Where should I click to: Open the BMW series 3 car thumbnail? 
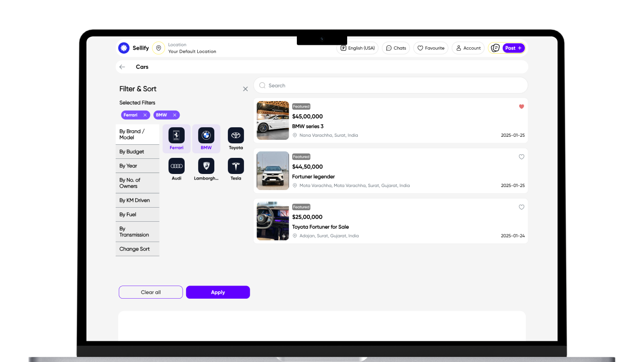pyautogui.click(x=273, y=121)
